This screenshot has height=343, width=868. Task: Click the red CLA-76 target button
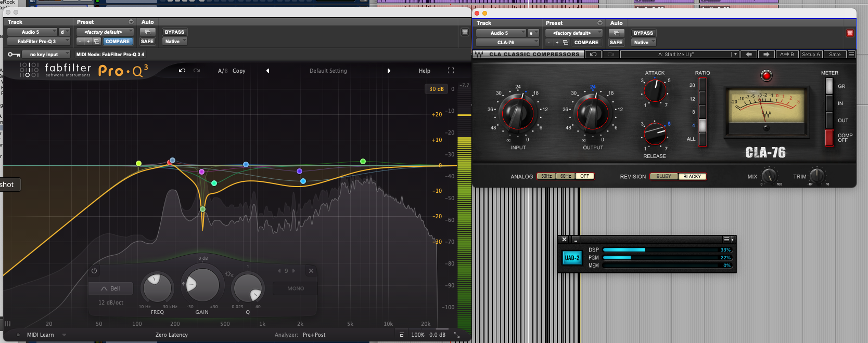click(x=850, y=33)
